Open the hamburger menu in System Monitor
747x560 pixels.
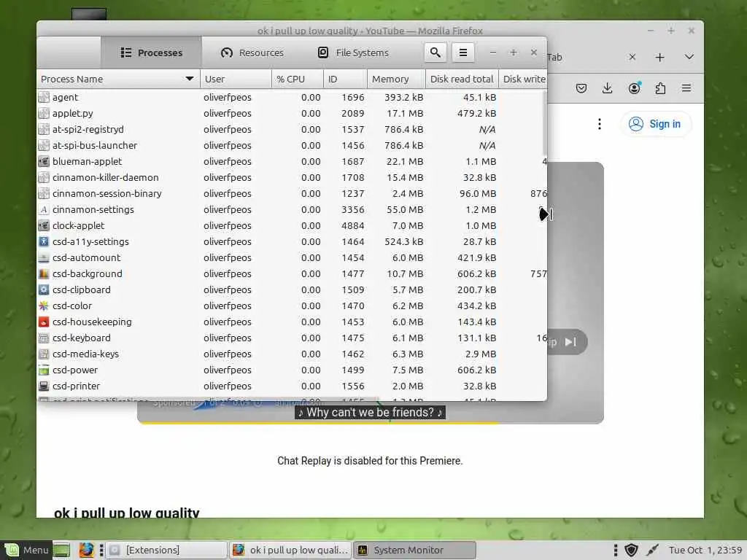point(462,52)
